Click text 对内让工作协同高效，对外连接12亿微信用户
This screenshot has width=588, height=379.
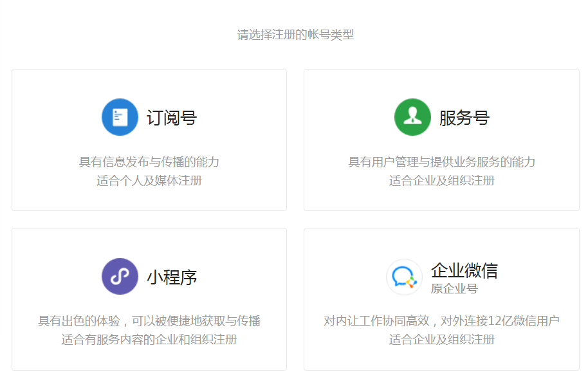click(x=442, y=321)
